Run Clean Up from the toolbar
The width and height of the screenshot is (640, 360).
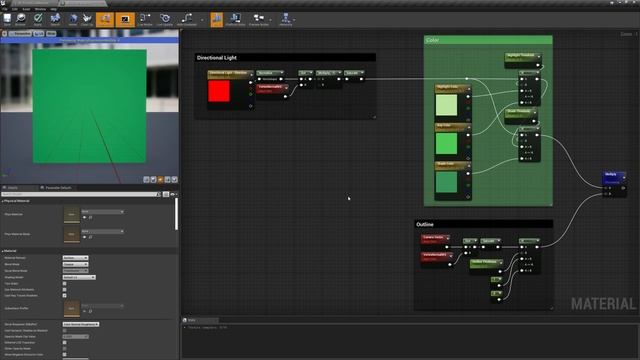coord(87,19)
